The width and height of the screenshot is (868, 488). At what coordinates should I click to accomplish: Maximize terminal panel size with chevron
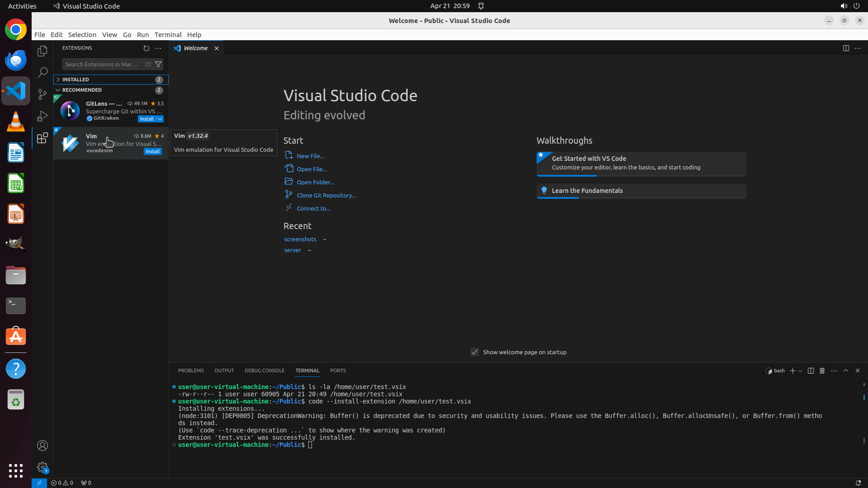point(846,371)
